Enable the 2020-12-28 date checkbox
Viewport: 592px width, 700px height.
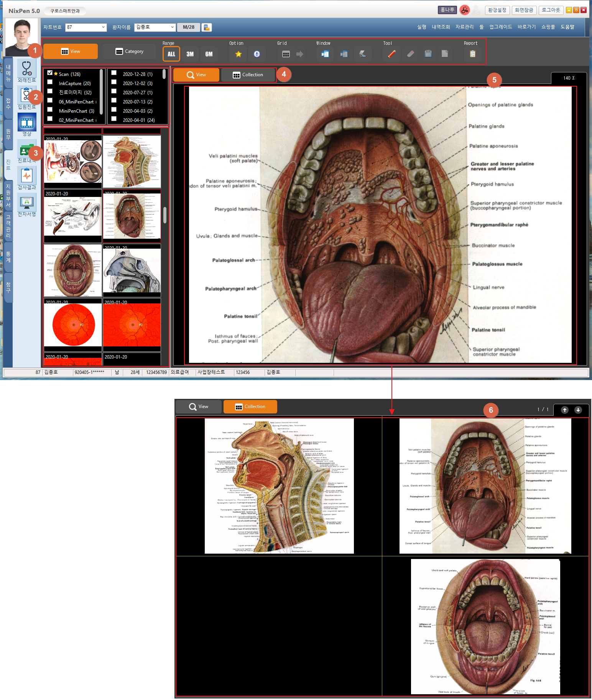click(x=114, y=73)
